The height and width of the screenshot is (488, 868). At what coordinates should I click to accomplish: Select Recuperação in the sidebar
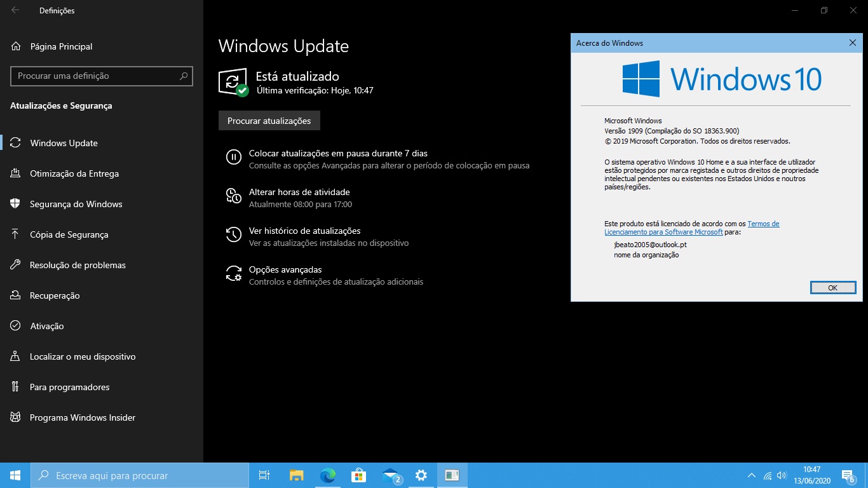pos(102,295)
